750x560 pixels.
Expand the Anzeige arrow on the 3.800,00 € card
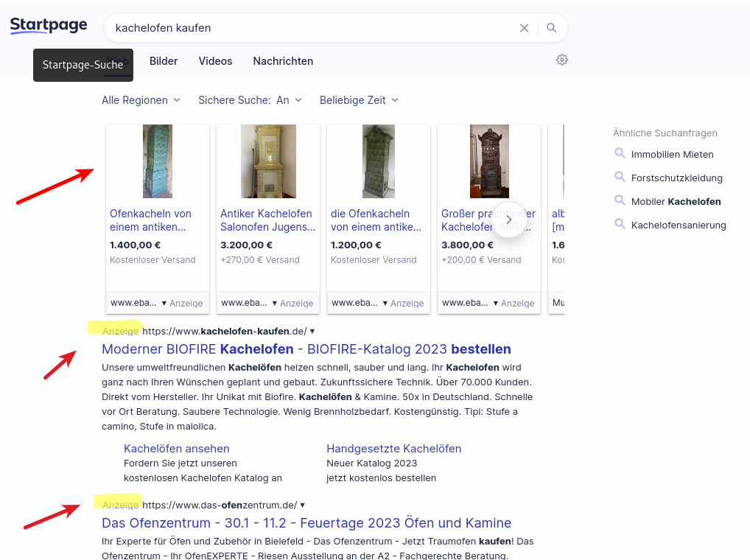tap(496, 303)
